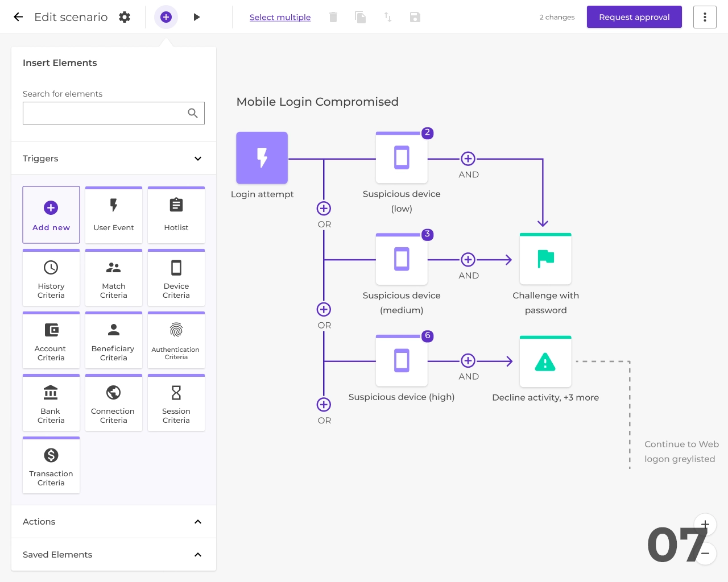Image resolution: width=728 pixels, height=582 pixels.
Task: Open scenario settings gear
Action: point(125,17)
